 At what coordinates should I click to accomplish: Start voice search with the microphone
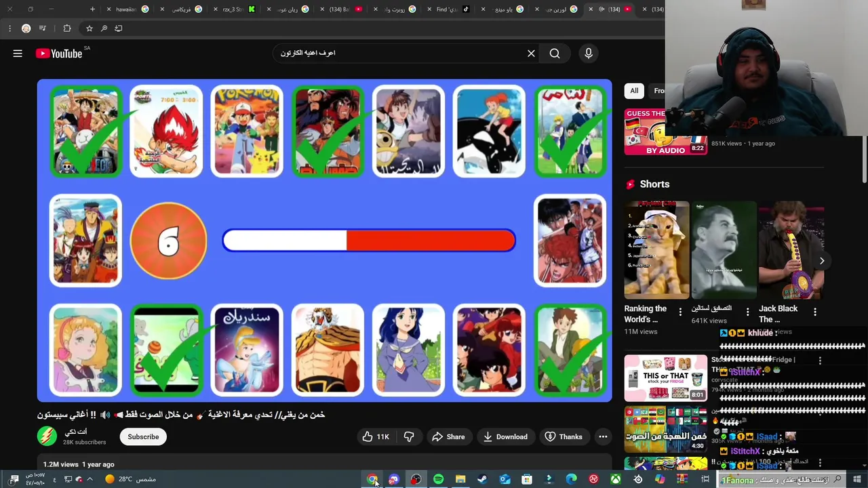click(x=588, y=54)
